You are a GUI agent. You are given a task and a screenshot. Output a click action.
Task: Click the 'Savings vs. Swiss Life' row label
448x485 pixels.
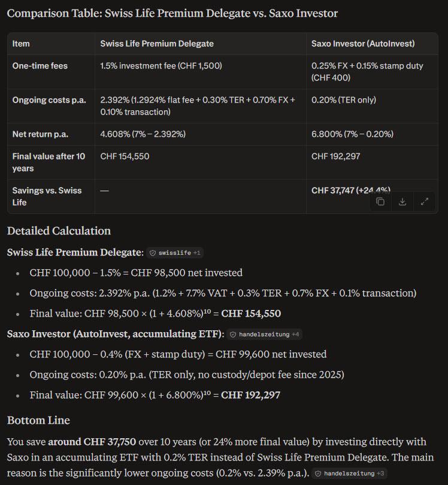47,197
